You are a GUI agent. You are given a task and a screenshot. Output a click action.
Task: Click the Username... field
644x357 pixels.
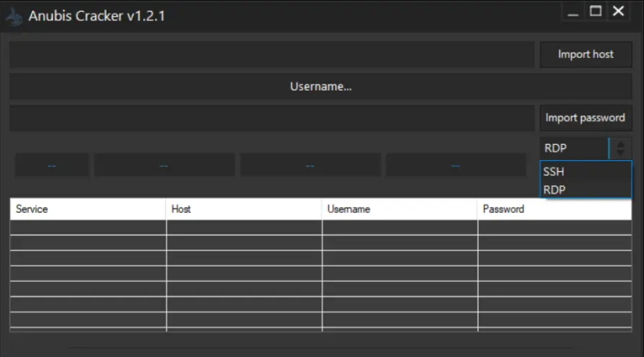click(321, 86)
